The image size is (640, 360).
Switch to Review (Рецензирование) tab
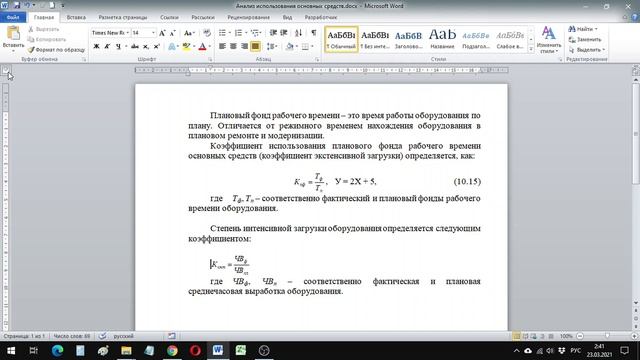pyautogui.click(x=249, y=18)
